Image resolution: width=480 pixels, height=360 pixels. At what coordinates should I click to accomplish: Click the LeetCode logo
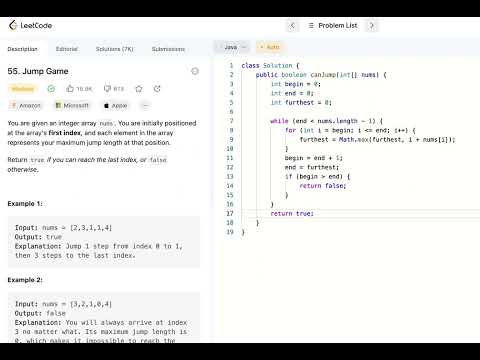pos(30,25)
